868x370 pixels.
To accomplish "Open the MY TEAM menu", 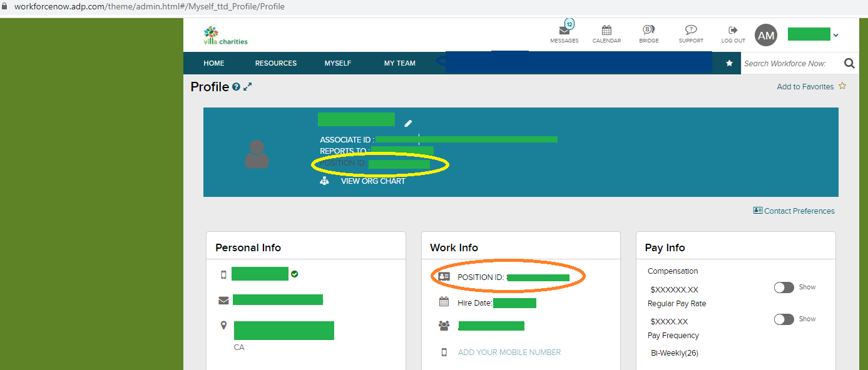I will click(400, 63).
